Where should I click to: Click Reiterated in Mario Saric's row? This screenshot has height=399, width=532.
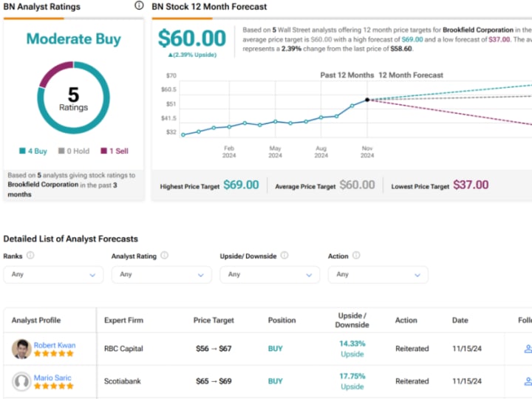[x=412, y=381]
